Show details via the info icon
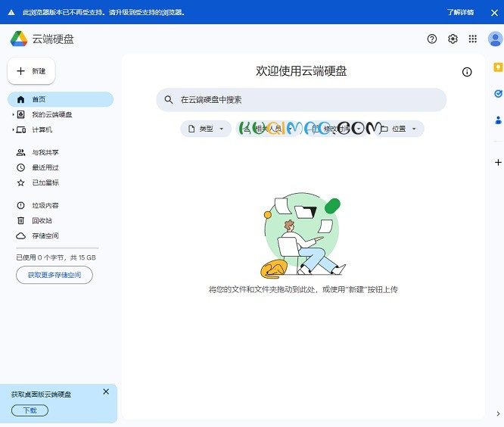The image size is (504, 427). (467, 72)
